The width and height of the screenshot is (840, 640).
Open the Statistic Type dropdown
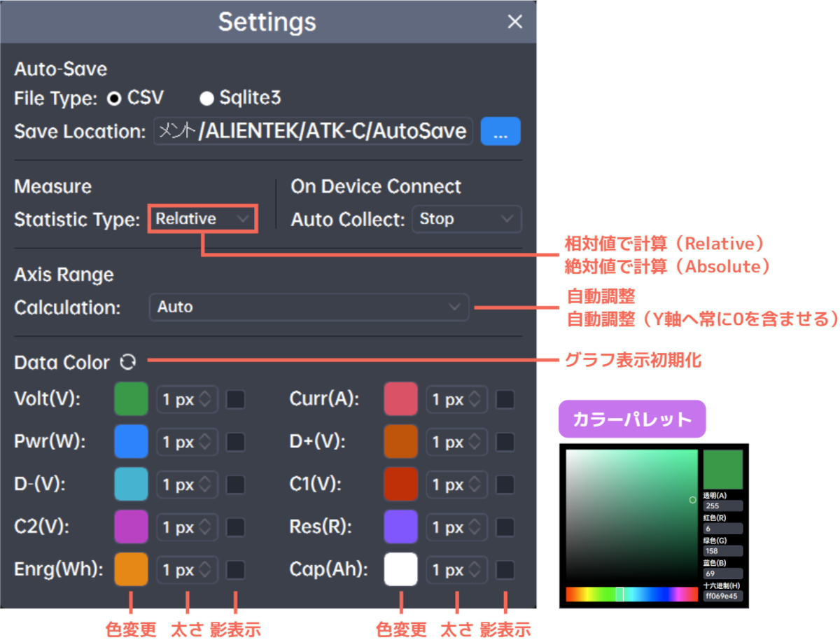(202, 219)
